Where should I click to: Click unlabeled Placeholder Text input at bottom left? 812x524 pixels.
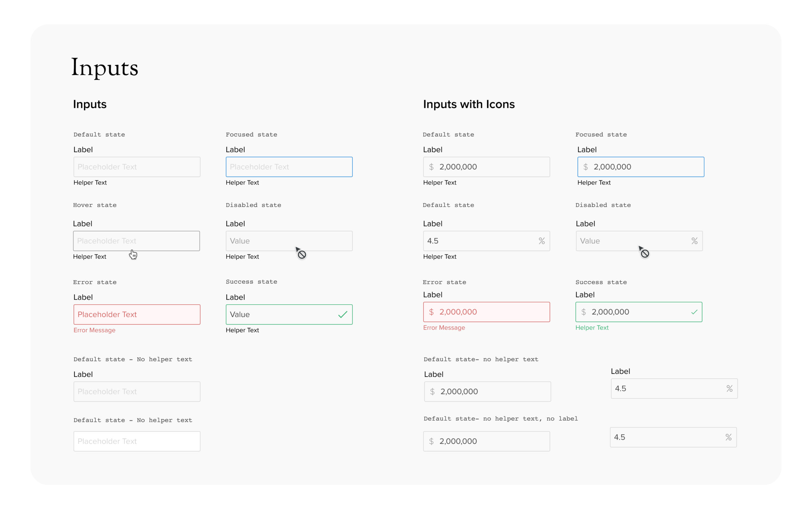[136, 441]
